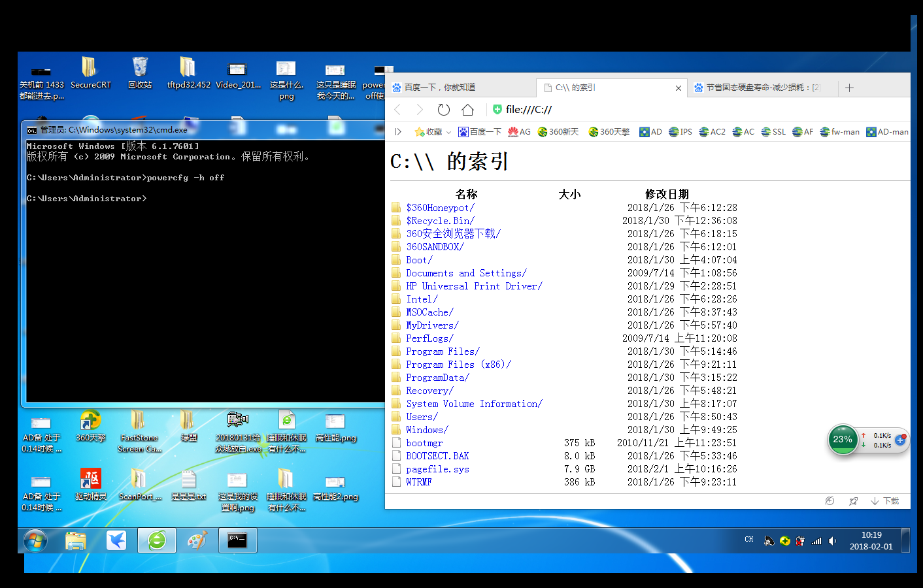Viewport: 923px width, 588px height.
Task: Open the Windows/ folder link
Action: 427,430
